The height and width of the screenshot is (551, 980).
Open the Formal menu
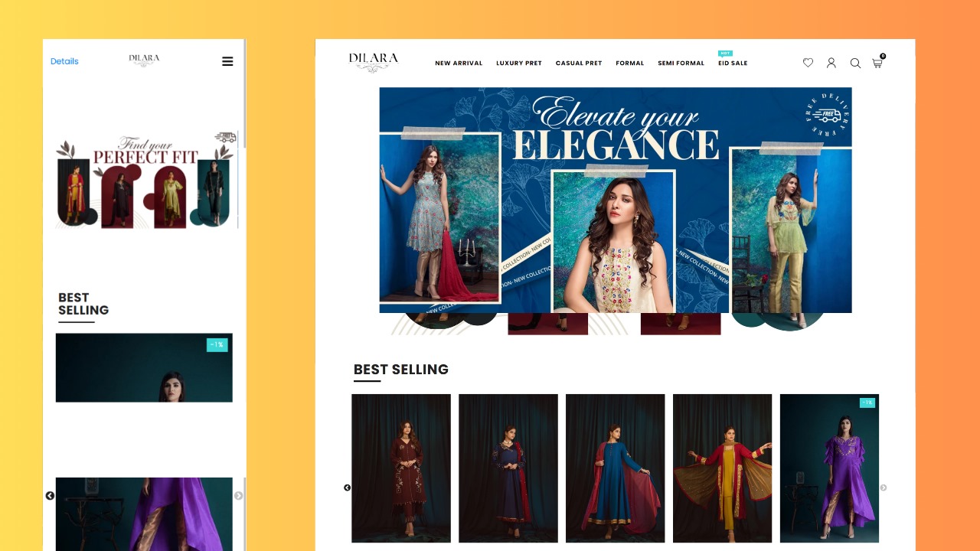pos(630,64)
